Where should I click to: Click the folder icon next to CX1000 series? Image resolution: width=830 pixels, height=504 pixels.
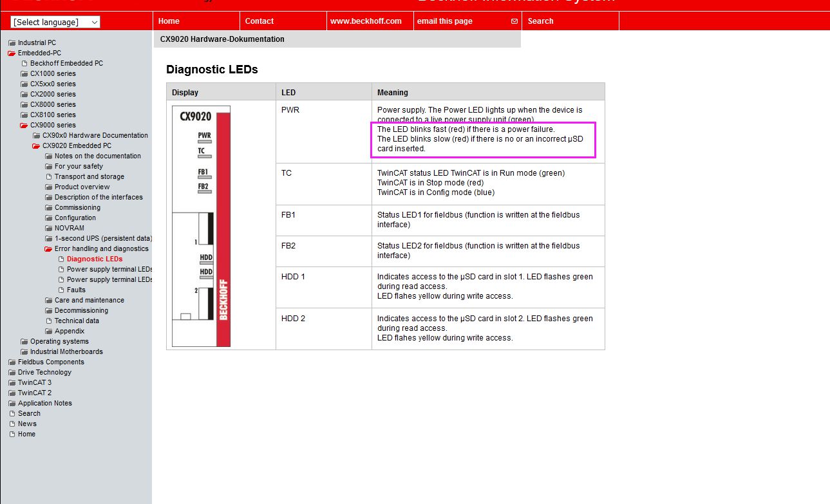(x=24, y=74)
